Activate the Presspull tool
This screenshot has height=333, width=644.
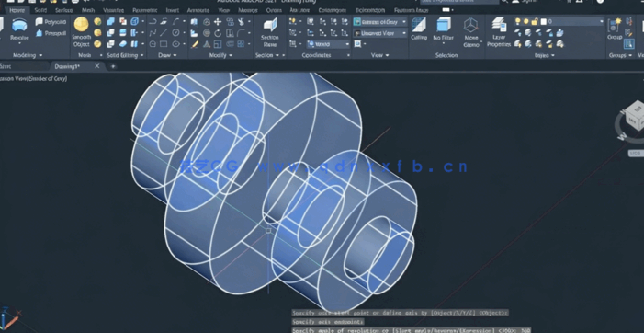[x=51, y=33]
